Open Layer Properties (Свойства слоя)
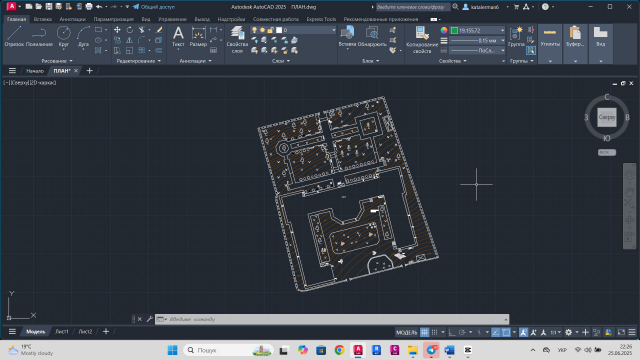 pos(237,40)
